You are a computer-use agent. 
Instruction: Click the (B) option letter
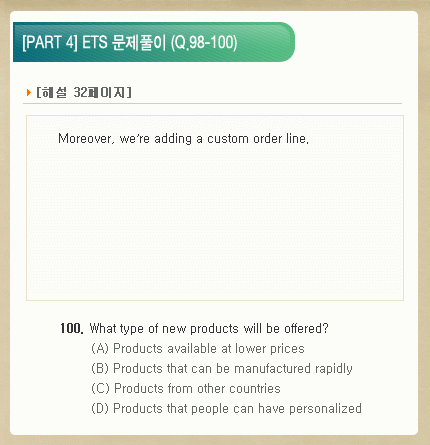pos(100,368)
